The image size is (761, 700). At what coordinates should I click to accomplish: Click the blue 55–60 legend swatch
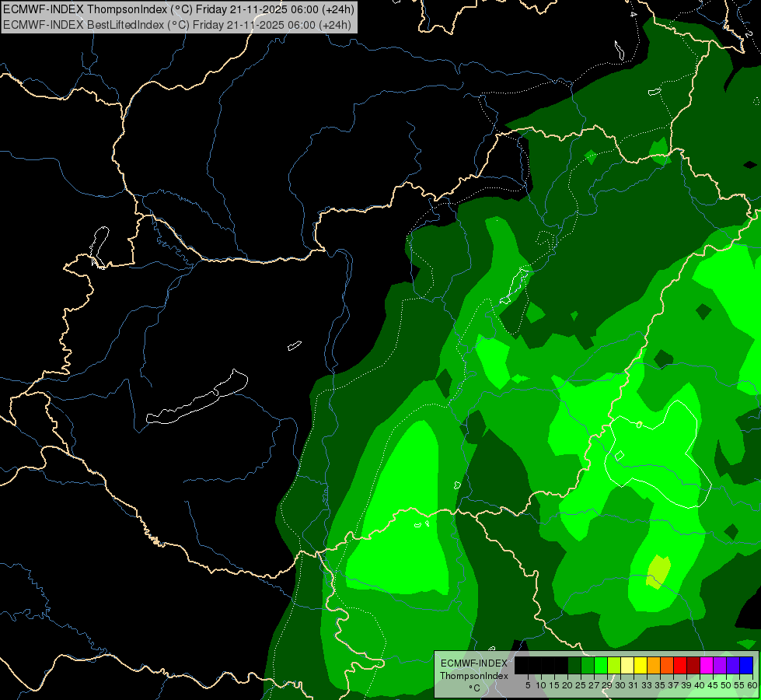click(x=746, y=665)
